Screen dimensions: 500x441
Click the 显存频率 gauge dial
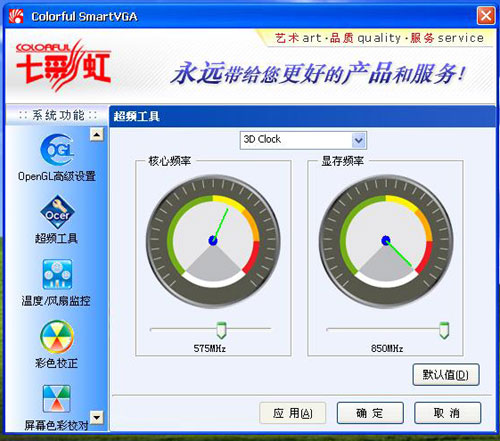(386, 241)
